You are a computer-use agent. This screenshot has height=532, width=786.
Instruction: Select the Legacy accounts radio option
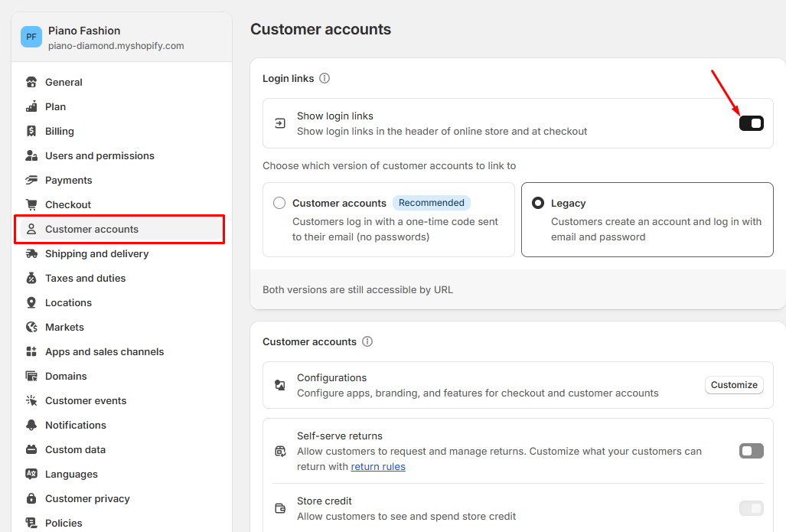coord(538,203)
